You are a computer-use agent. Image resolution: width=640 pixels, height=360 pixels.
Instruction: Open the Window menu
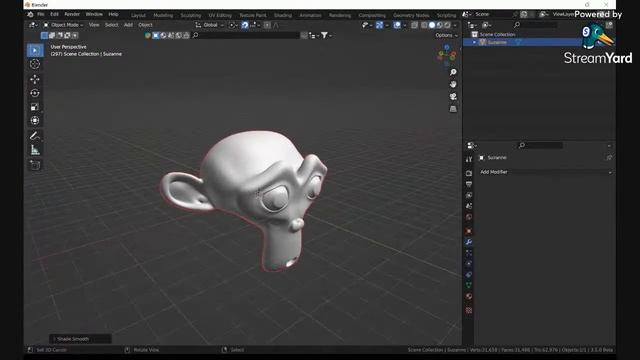pos(94,14)
